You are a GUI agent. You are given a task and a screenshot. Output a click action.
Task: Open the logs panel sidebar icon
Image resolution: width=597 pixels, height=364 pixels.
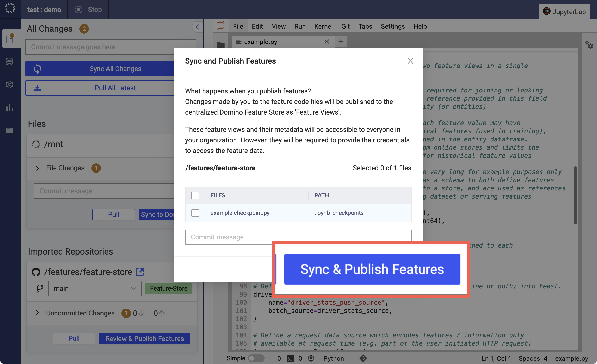(x=9, y=131)
